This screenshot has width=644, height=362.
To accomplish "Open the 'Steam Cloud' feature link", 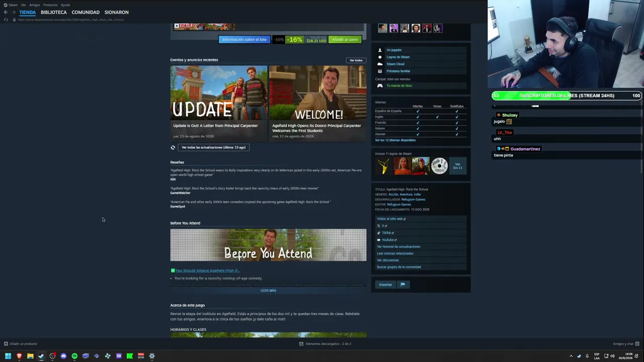I will (395, 64).
